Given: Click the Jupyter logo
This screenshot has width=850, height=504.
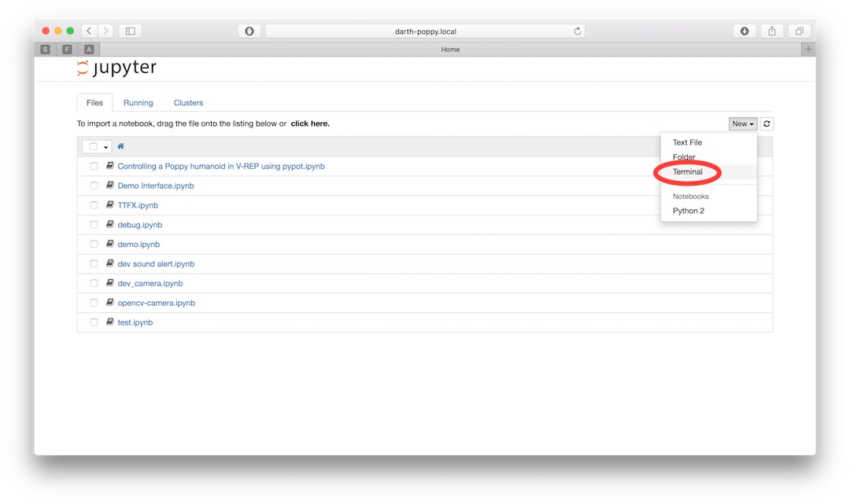Looking at the screenshot, I should [x=116, y=68].
